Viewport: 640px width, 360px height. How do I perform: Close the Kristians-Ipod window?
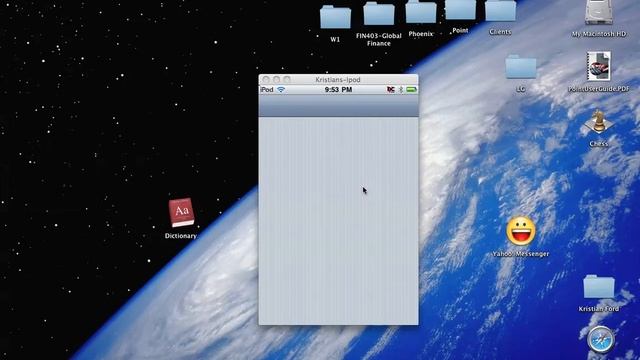coord(266,80)
